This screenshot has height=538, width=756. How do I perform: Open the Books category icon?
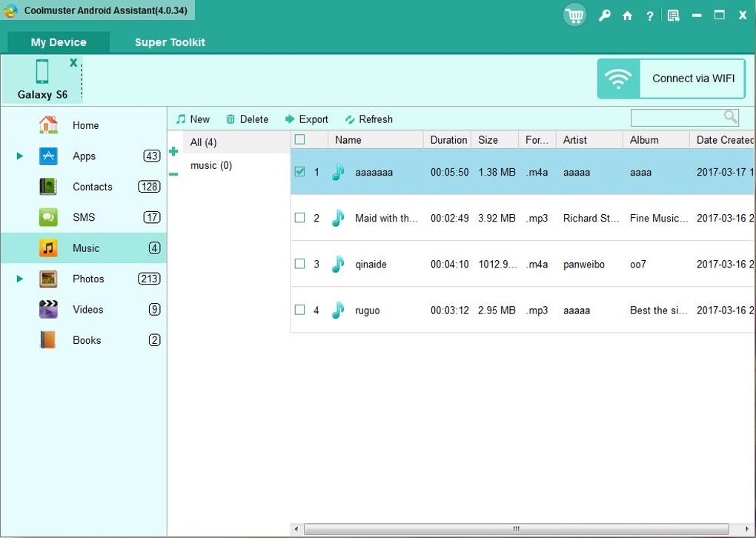point(48,340)
